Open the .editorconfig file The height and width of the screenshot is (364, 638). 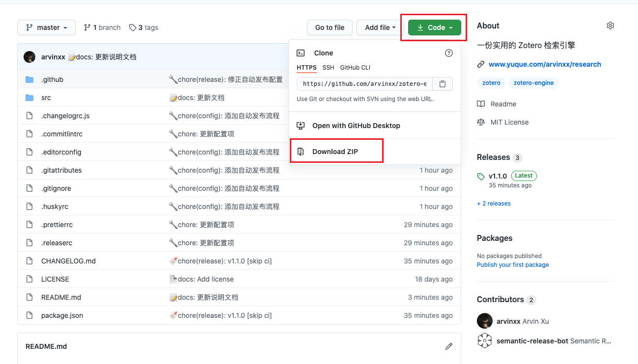click(x=61, y=152)
